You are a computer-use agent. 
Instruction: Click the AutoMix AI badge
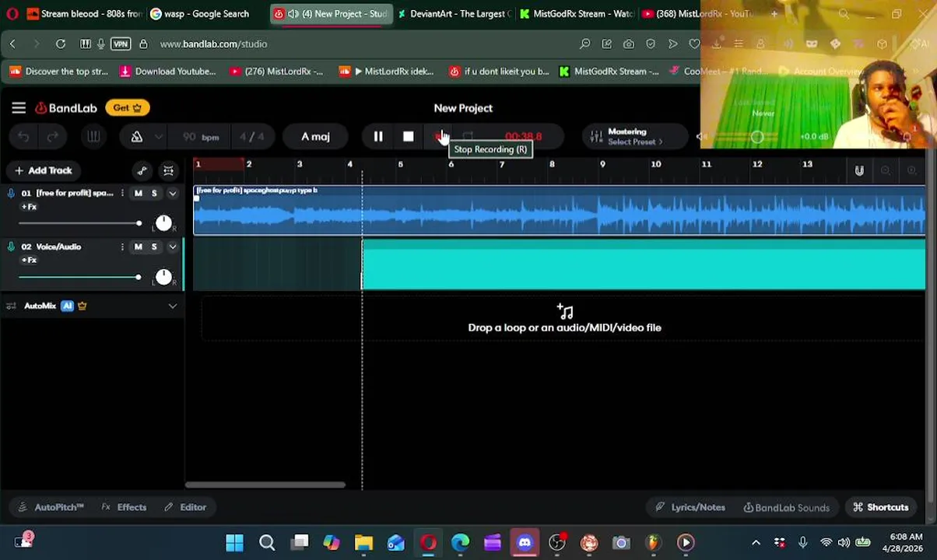67,306
